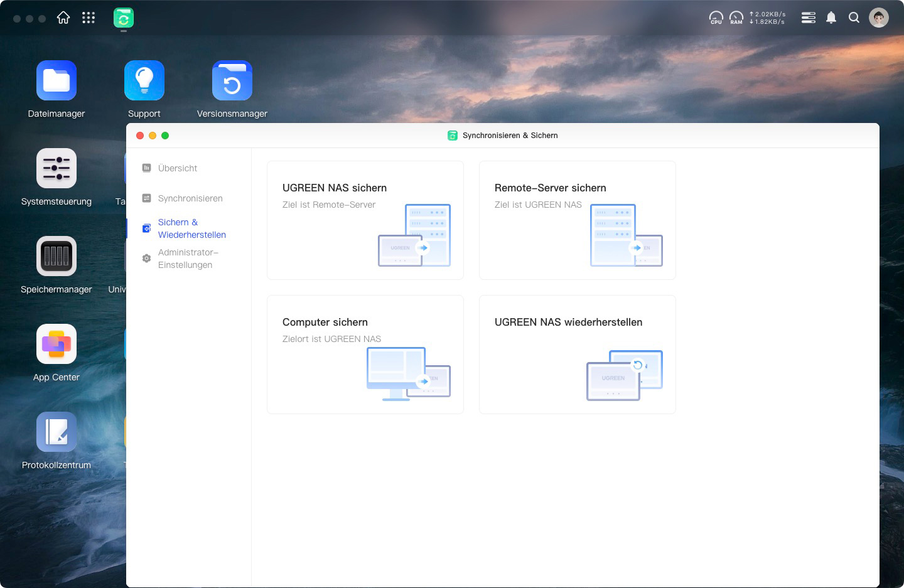Choose UGREEN NAS wiederherstellen card
Viewport: 904px width, 588px height.
(x=578, y=355)
